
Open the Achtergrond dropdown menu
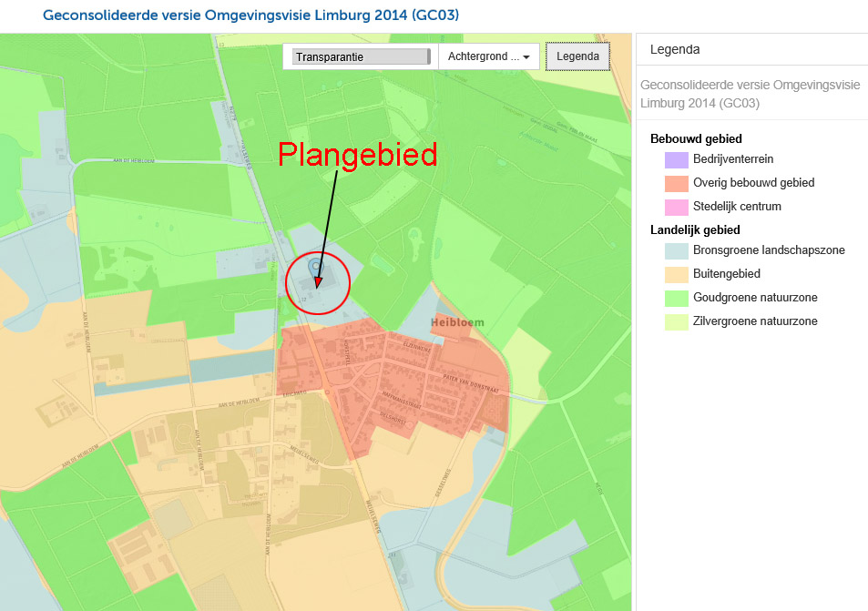pyautogui.click(x=488, y=56)
